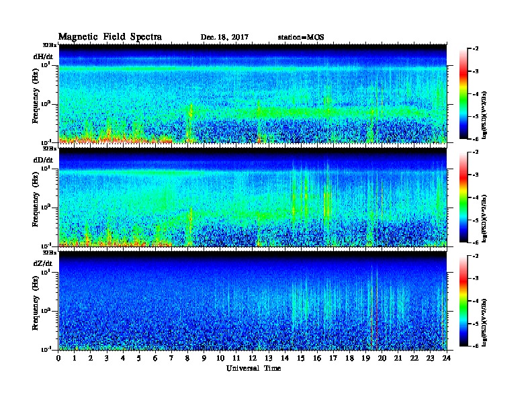Click the "Magnetic Field Spectra" title
Image resolution: width=532 pixels, height=411 pixels.
point(110,37)
